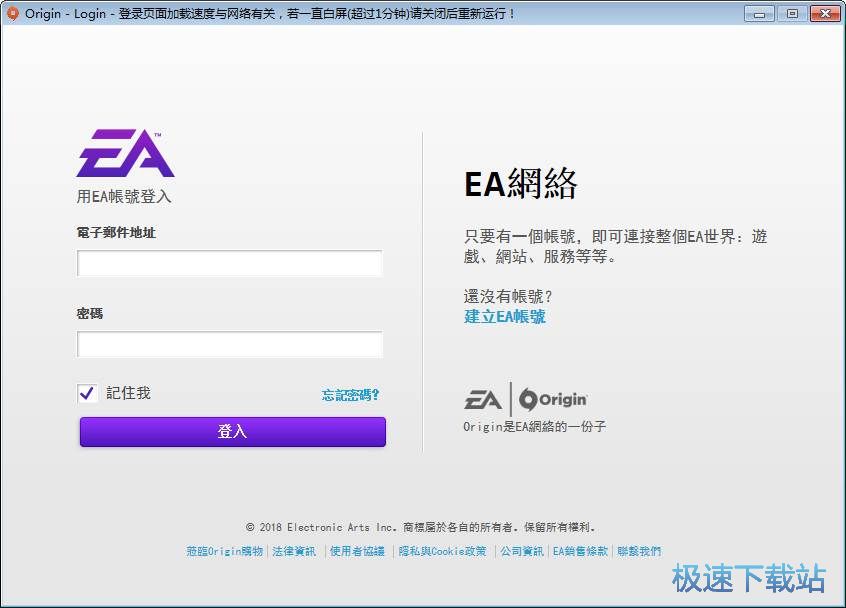Click the 聯繫我們 contact link

click(x=639, y=551)
